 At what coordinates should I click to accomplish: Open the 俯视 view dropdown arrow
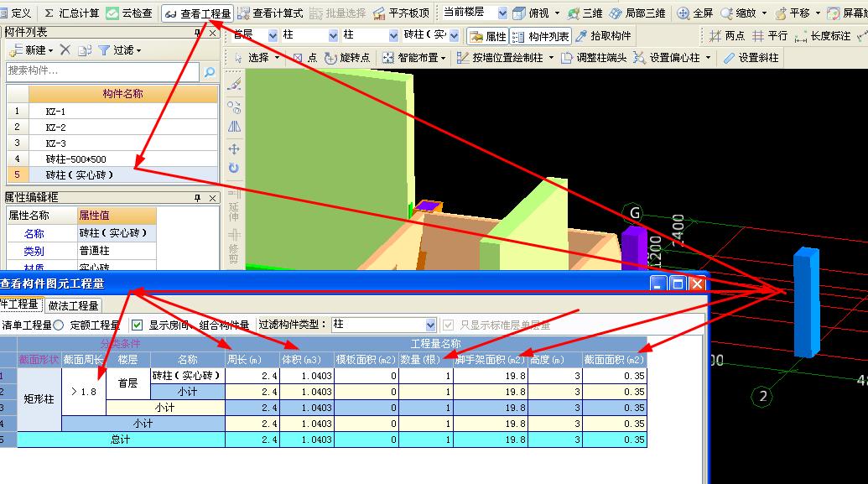557,13
